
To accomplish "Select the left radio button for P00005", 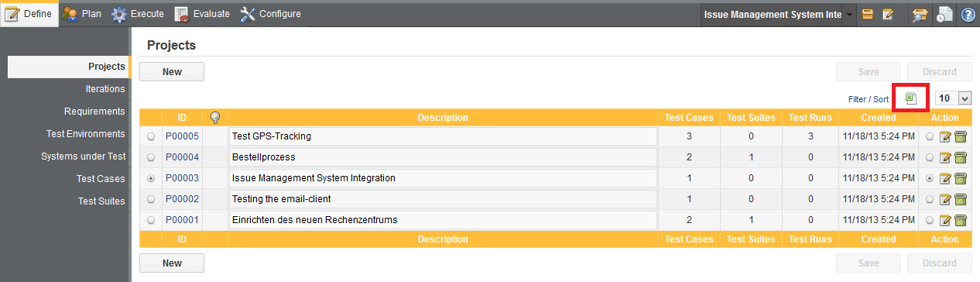I will [x=151, y=136].
